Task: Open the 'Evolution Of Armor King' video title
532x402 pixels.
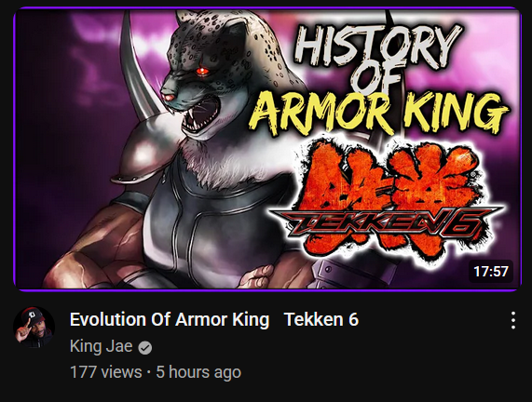Action: pyautogui.click(x=170, y=319)
